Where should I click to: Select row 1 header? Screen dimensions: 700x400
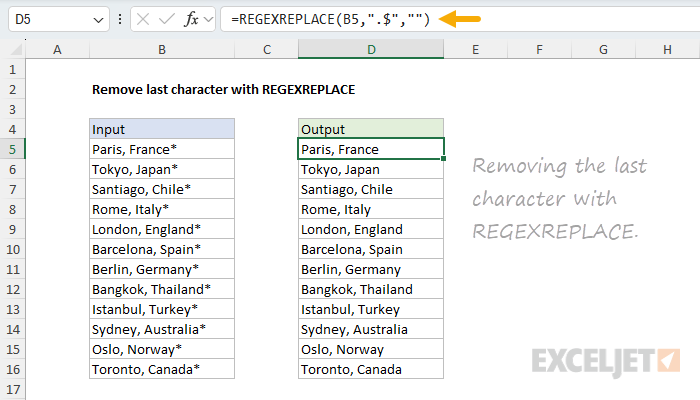click(x=12, y=69)
